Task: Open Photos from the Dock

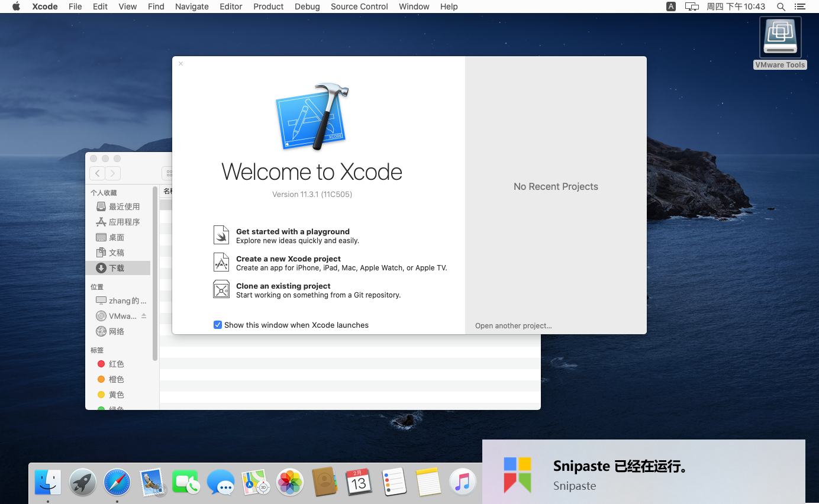Action: click(289, 482)
